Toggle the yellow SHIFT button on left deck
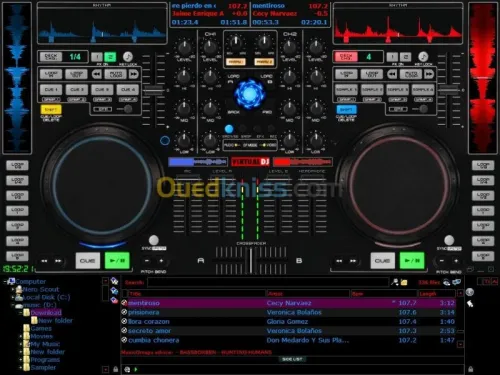The width and height of the screenshot is (500, 375). 51,109
